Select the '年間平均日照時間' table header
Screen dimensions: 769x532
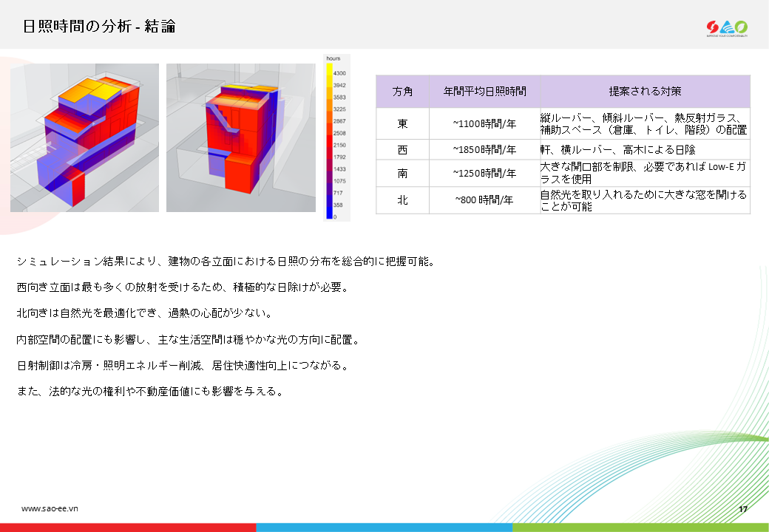click(x=484, y=92)
